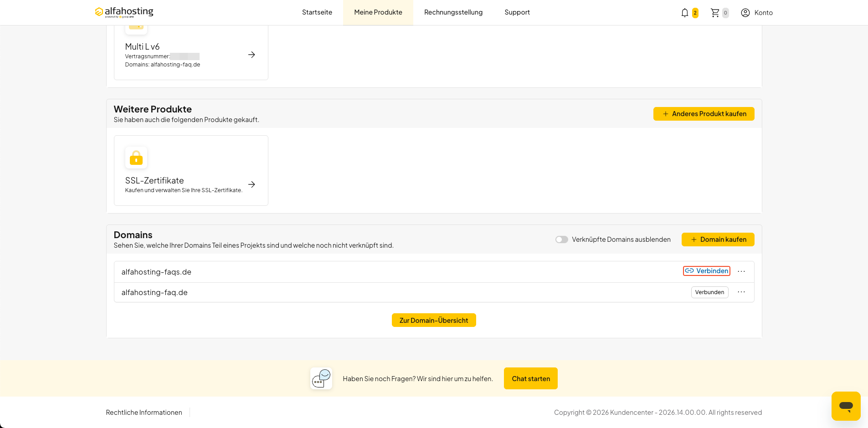Select Meine Produkte tab

coord(378,12)
